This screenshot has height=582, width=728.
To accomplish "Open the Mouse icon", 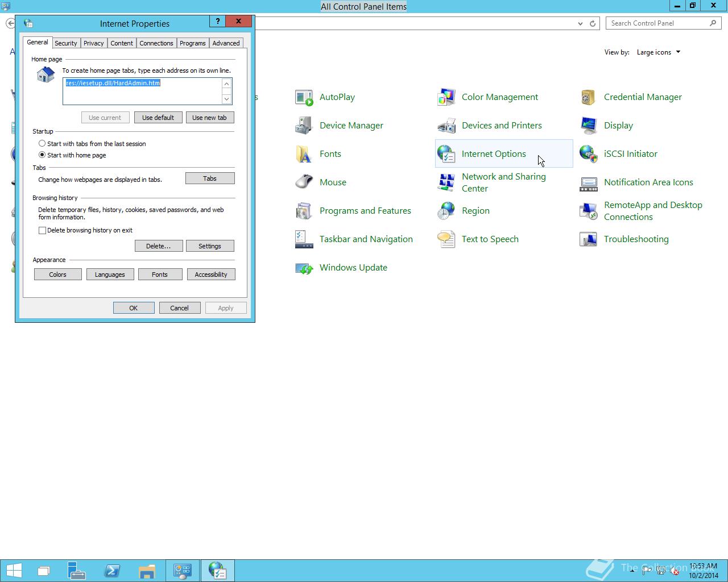I will coord(304,182).
